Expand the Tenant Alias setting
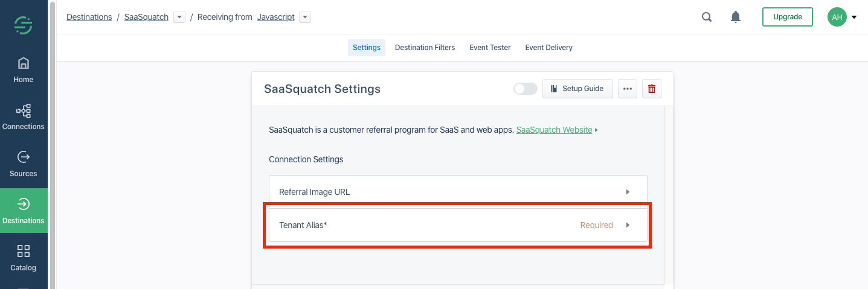The width and height of the screenshot is (868, 289). point(458,225)
